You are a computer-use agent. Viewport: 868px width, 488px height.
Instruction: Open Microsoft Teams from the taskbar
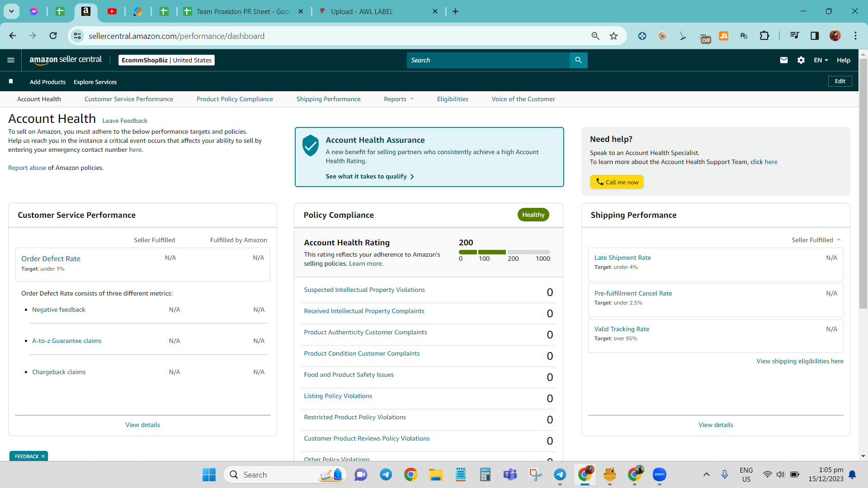[510, 474]
